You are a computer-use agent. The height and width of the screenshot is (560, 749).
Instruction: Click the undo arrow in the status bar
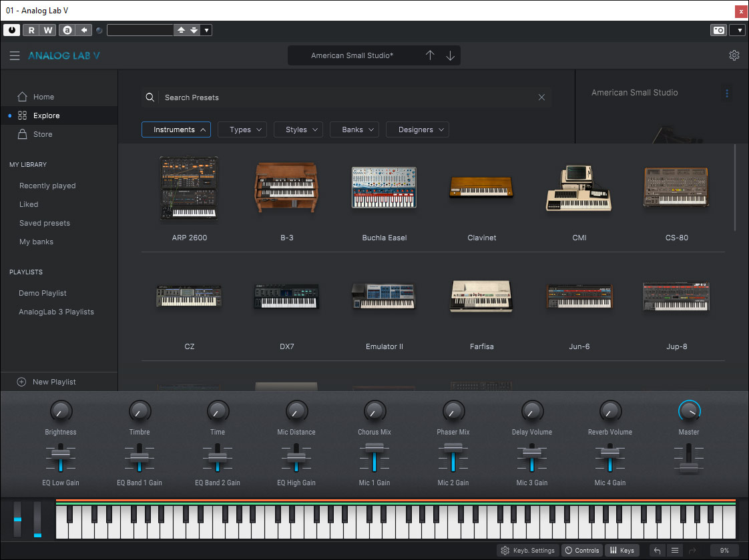(658, 551)
